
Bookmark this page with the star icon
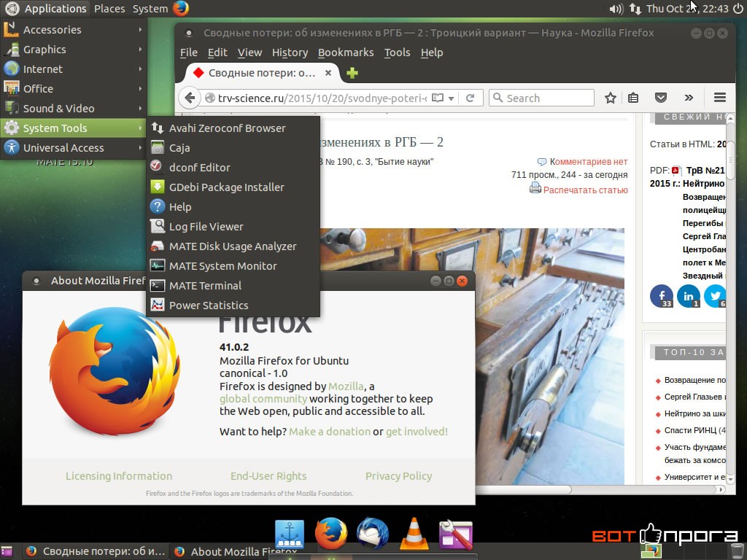611,98
